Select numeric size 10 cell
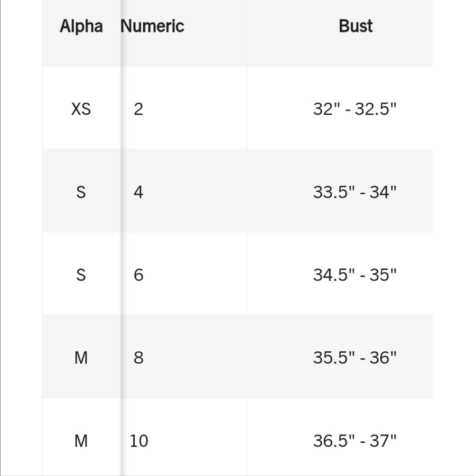The image size is (474, 476). [x=139, y=440]
